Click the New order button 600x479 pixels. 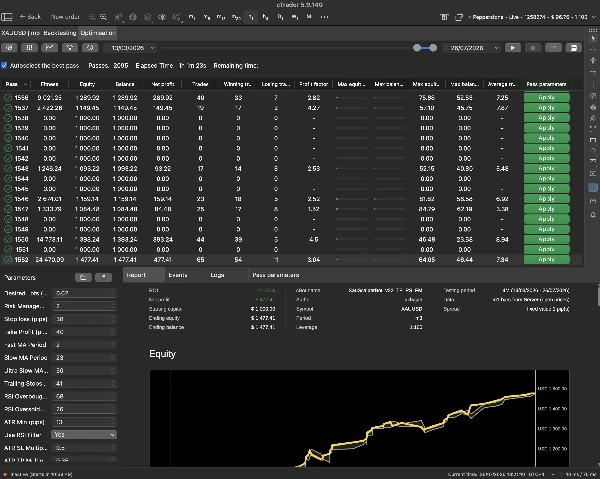coord(65,17)
